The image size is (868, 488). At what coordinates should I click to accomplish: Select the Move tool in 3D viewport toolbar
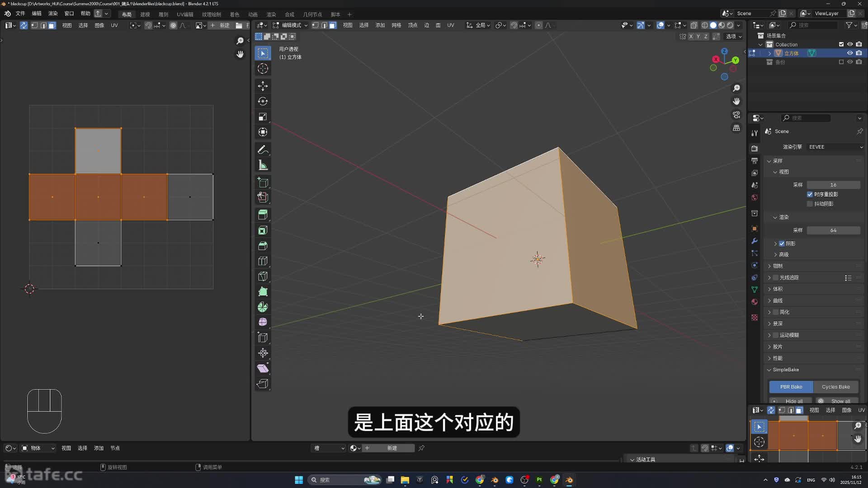point(263,86)
